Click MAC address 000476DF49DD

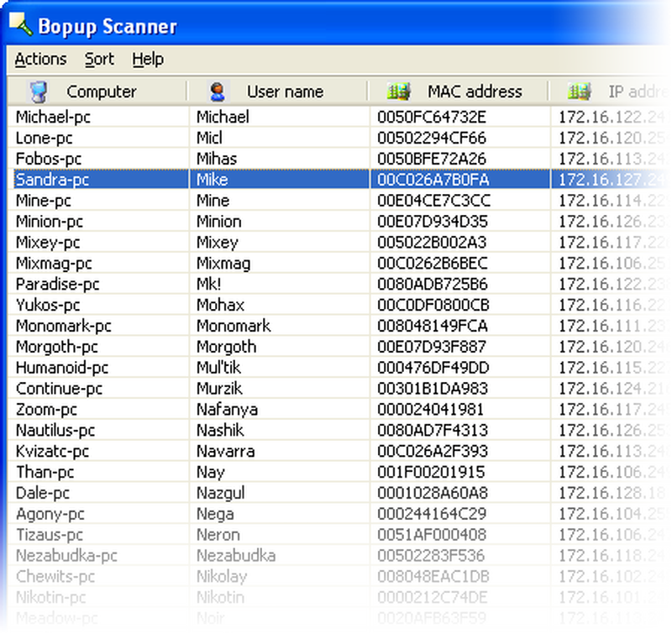(x=433, y=368)
